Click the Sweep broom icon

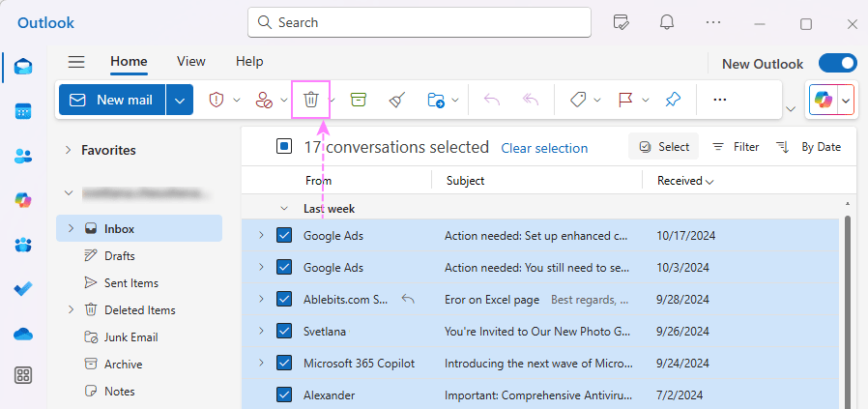click(x=396, y=100)
